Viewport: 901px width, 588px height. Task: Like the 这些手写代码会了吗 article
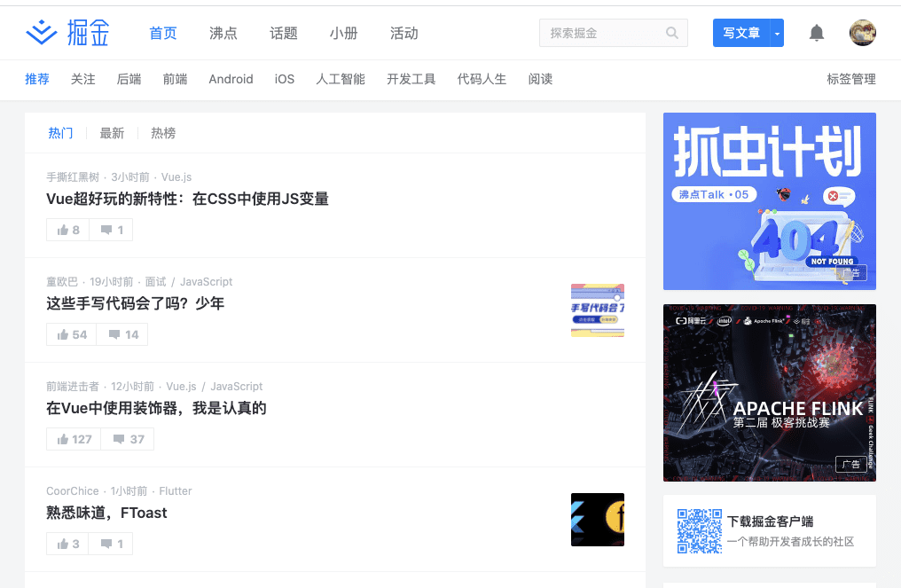click(x=71, y=334)
